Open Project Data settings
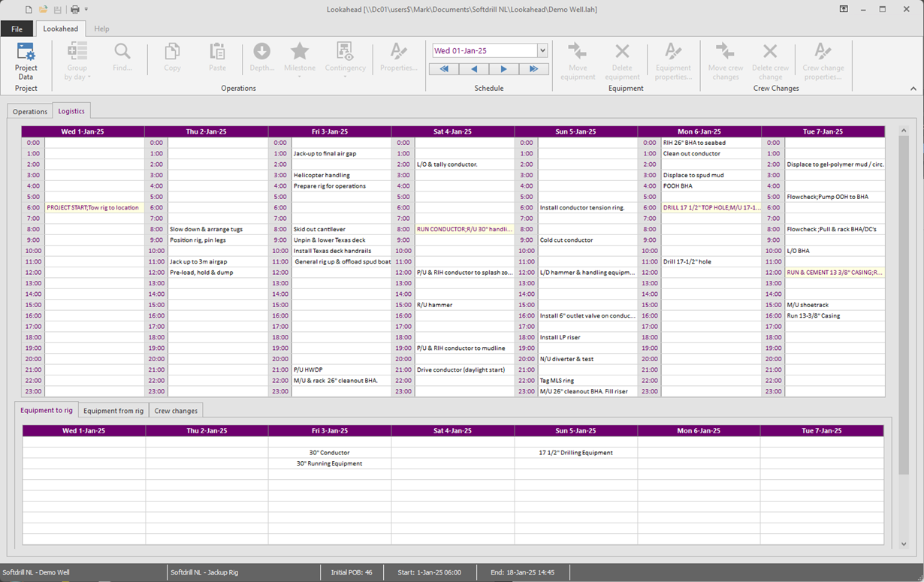Screen dimensions: 924x582 click(26, 61)
